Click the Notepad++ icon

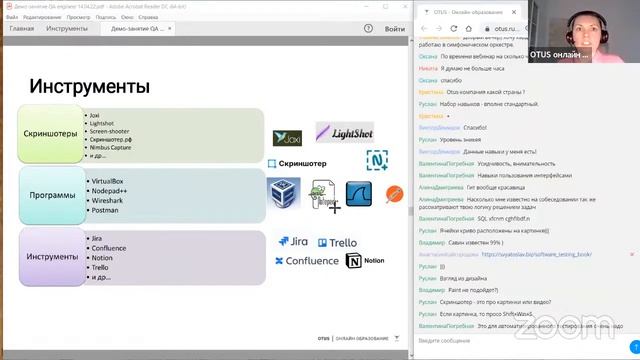(324, 196)
